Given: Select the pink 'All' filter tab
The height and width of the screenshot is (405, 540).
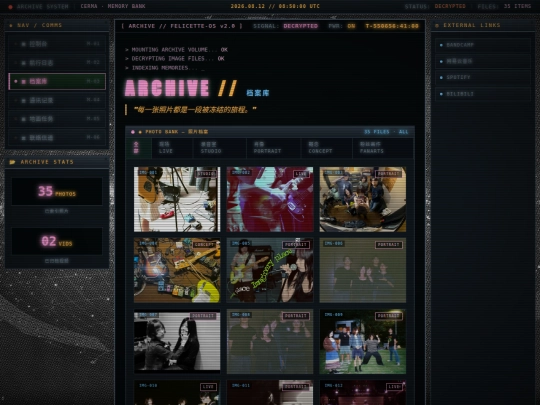Looking at the screenshot, I should pyautogui.click(x=138, y=148).
